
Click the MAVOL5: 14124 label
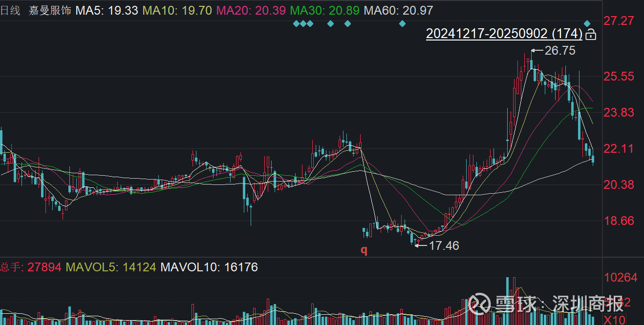coord(111,267)
